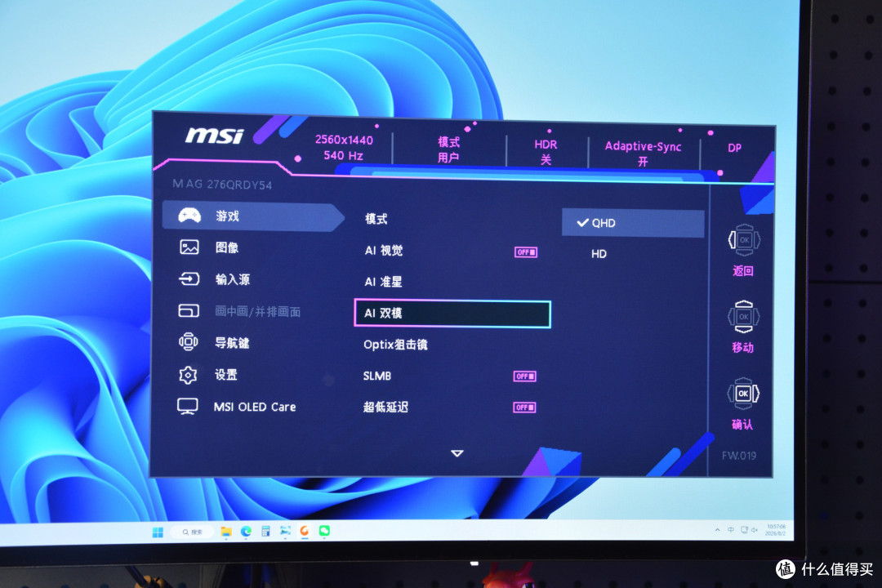Click the msi logo
The height and width of the screenshot is (588, 882).
coord(214,136)
